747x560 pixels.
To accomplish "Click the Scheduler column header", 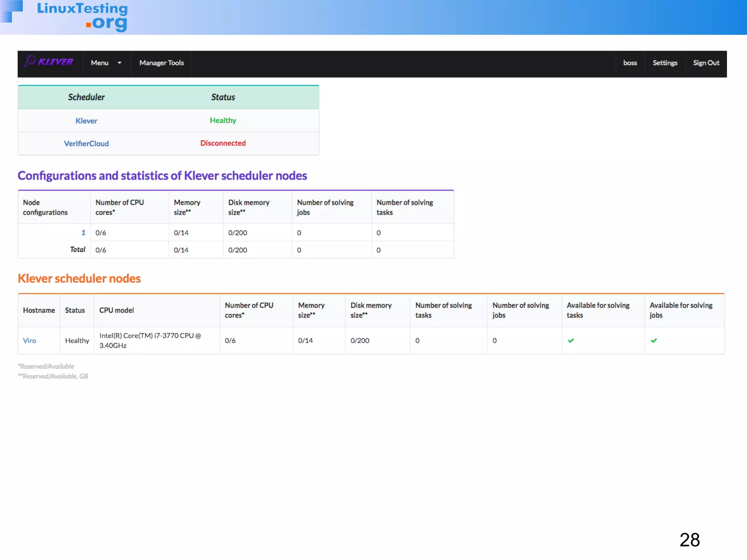I will (x=86, y=97).
